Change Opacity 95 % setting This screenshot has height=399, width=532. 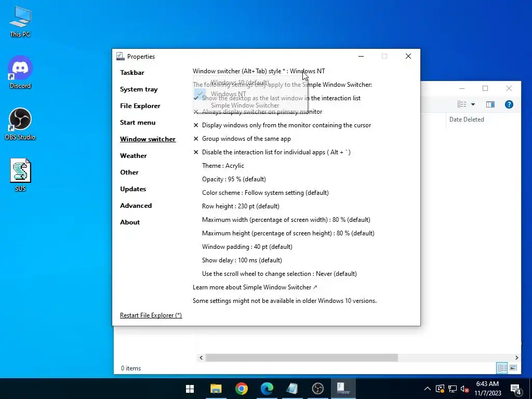[234, 179]
